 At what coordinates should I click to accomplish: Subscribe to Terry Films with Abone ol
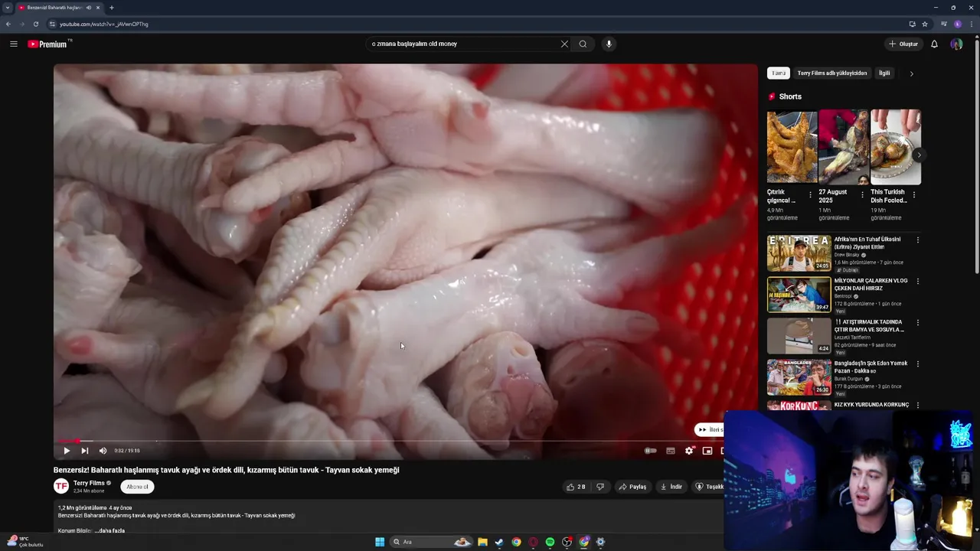[137, 487]
